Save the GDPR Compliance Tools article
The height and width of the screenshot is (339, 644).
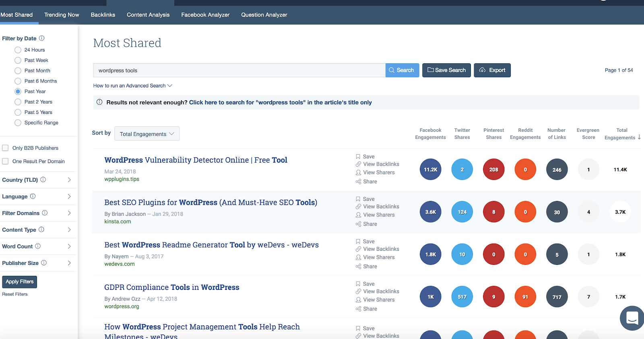click(365, 284)
